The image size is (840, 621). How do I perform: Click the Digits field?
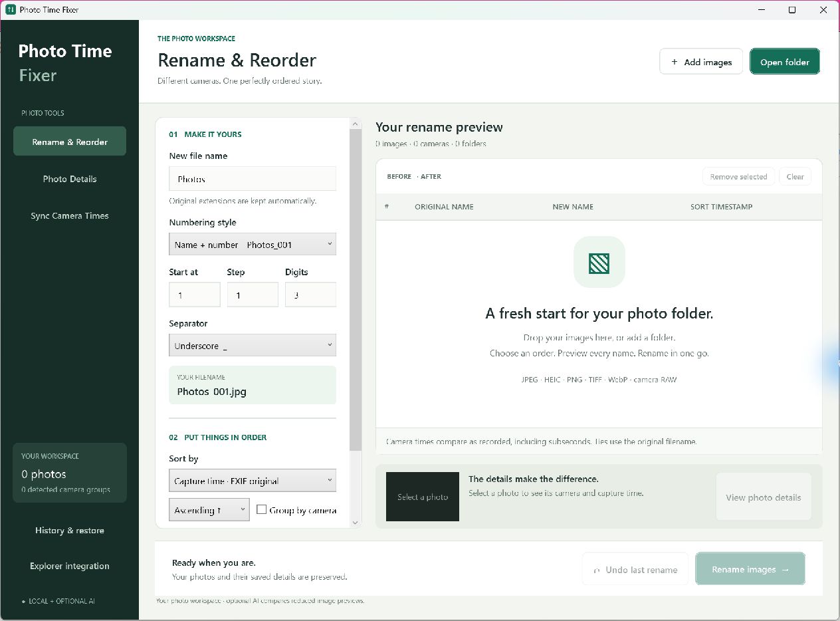310,295
